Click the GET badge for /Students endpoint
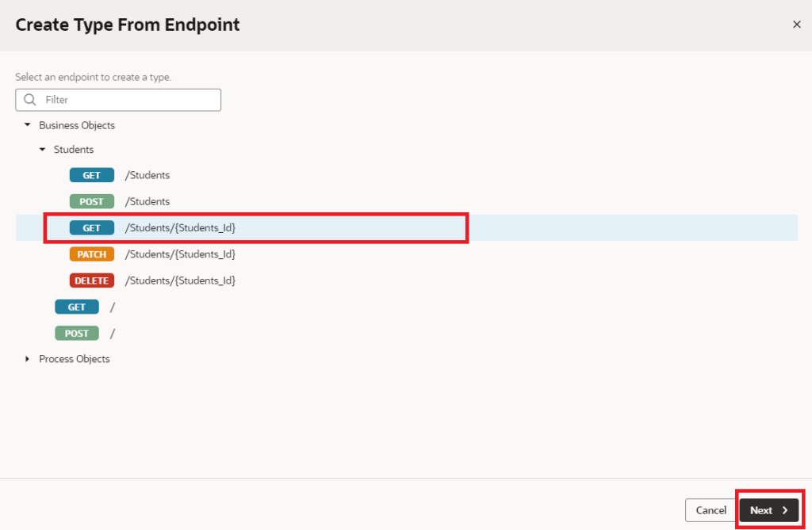Screen dimensions: 812x530 [x=92, y=174]
